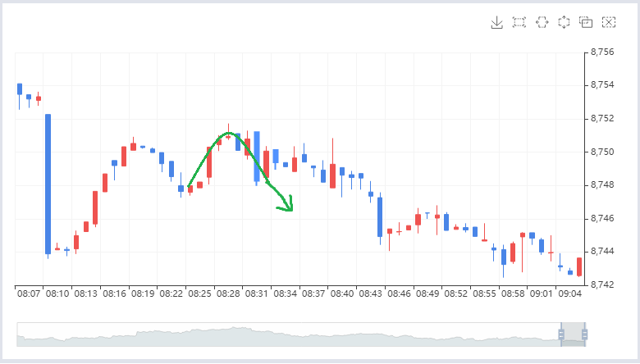The width and height of the screenshot is (640, 364).
Task: Click the last red candlestick after 09:04
Action: [x=579, y=267]
